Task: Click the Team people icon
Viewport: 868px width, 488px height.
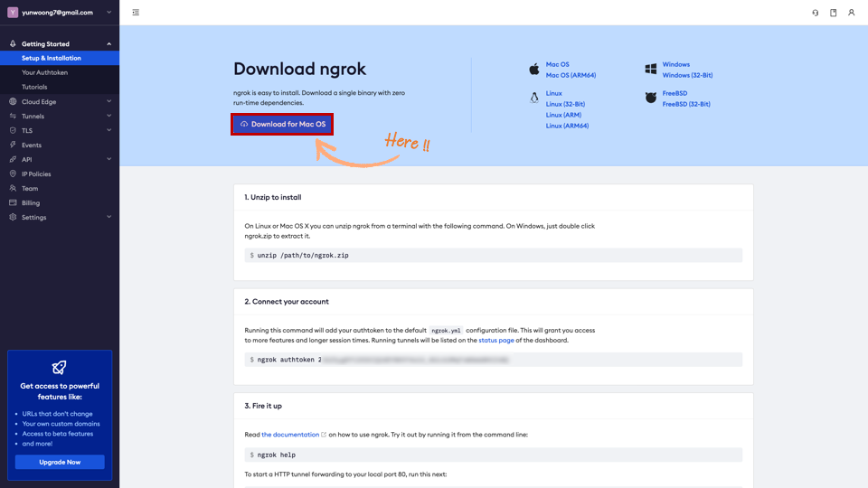Action: pyautogui.click(x=13, y=188)
